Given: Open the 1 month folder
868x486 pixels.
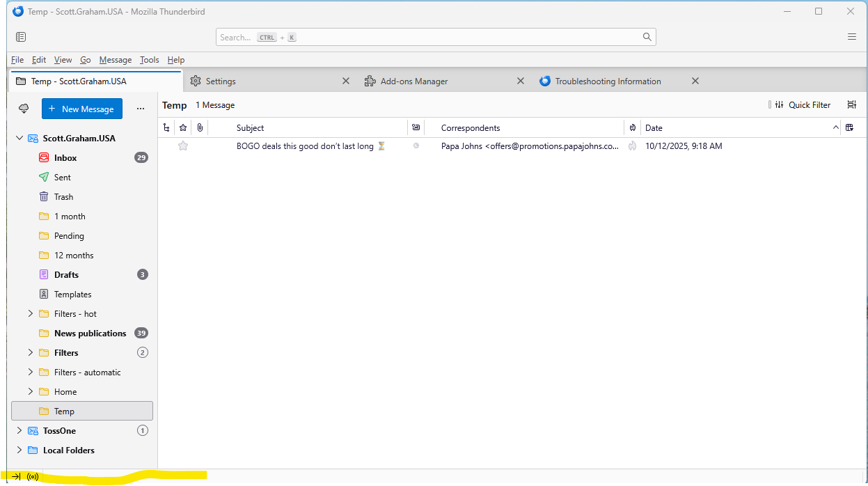Looking at the screenshot, I should (82, 217).
